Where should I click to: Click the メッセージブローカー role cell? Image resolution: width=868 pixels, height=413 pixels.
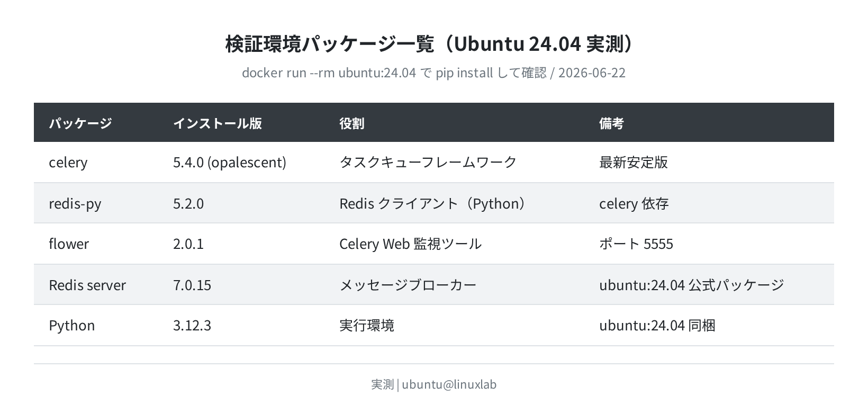point(408,285)
